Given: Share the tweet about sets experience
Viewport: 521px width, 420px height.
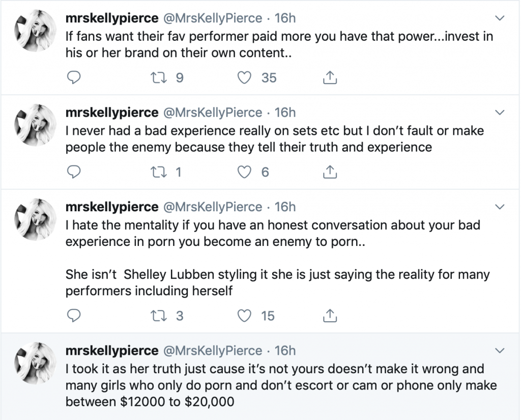Looking at the screenshot, I should pyautogui.click(x=330, y=172).
